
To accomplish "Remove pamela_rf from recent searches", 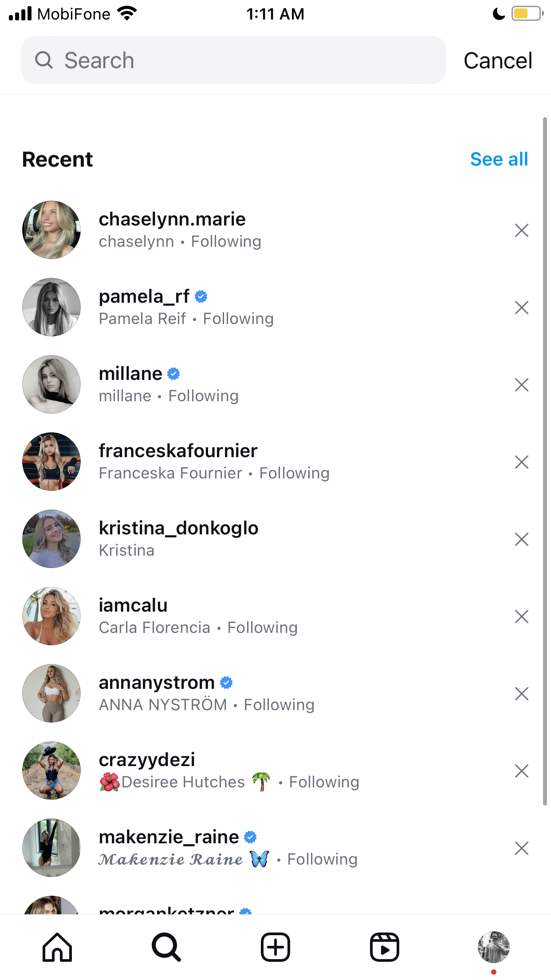I will click(522, 308).
